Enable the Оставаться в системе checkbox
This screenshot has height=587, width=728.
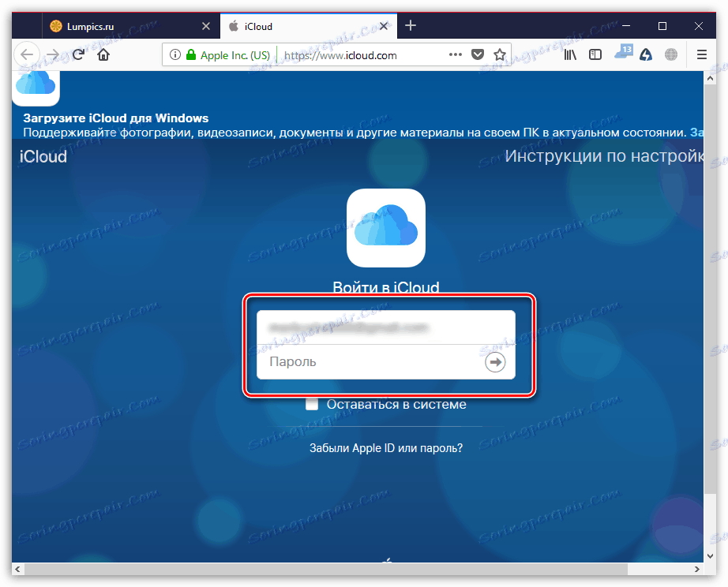[312, 404]
